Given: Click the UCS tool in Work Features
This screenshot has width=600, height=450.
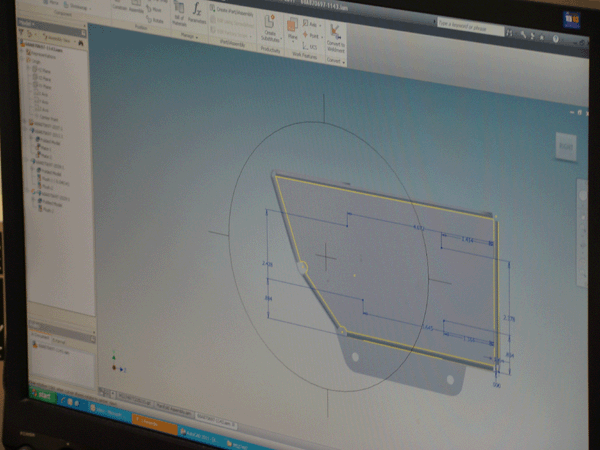Looking at the screenshot, I should (x=311, y=46).
